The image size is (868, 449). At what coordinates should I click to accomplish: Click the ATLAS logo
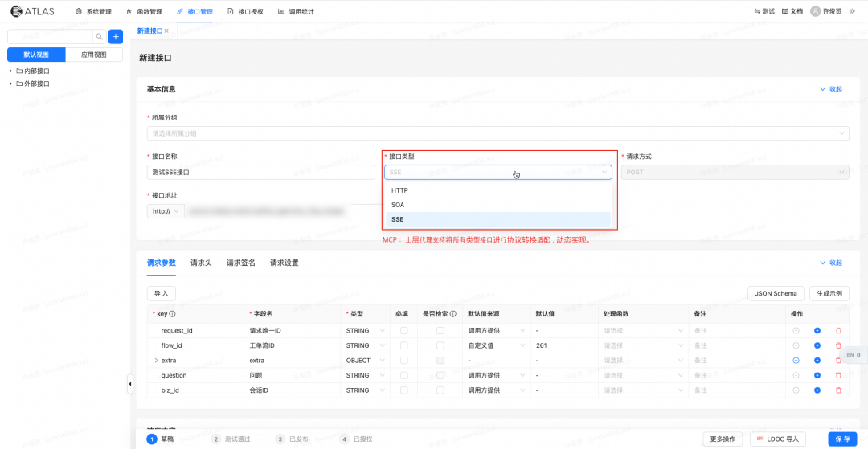coord(31,11)
